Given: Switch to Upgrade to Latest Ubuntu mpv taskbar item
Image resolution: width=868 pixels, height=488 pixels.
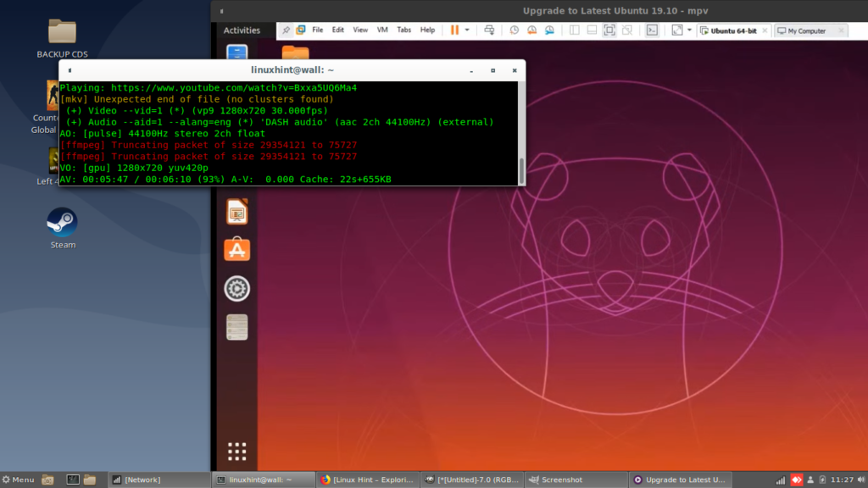Looking at the screenshot, I should pos(680,480).
